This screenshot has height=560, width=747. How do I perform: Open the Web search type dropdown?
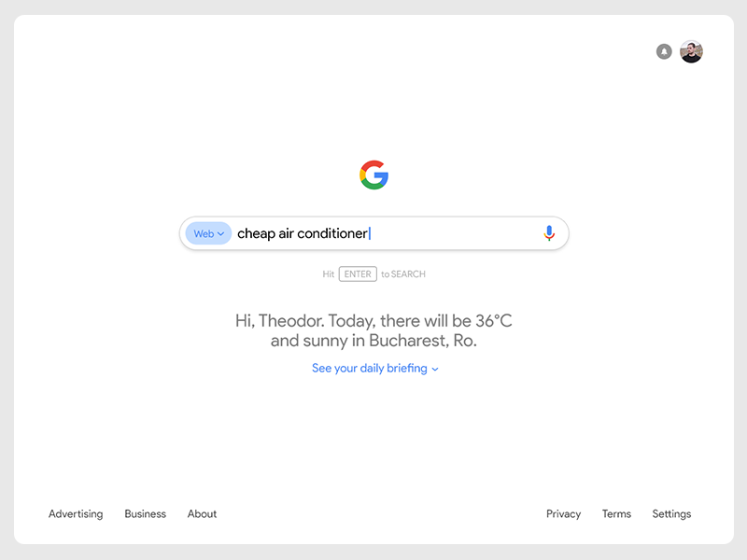point(208,233)
